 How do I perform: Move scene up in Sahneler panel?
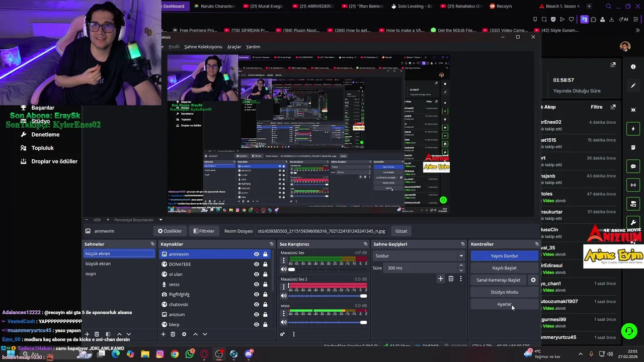119,334
